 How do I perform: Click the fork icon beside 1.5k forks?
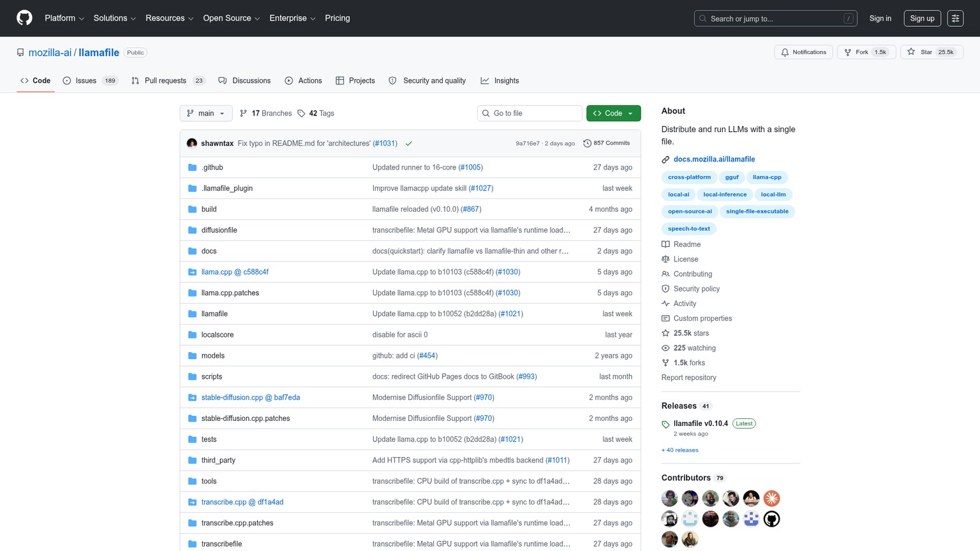[665, 363]
